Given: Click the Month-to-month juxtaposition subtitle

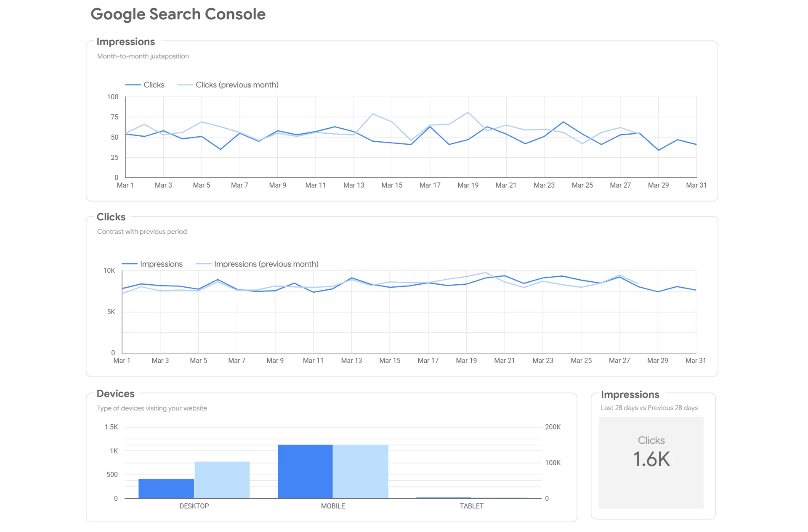Looking at the screenshot, I should [143, 56].
